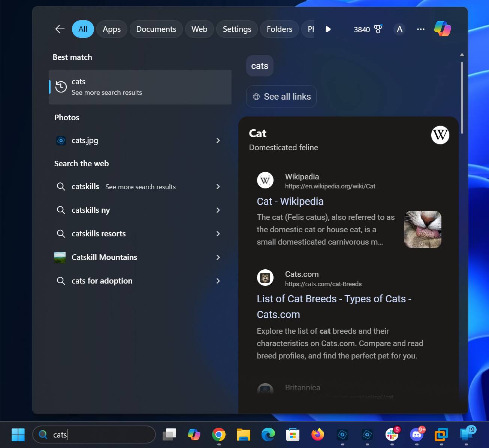Open cats.com/cat-Breeds URL
The width and height of the screenshot is (489, 448).
(x=323, y=284)
